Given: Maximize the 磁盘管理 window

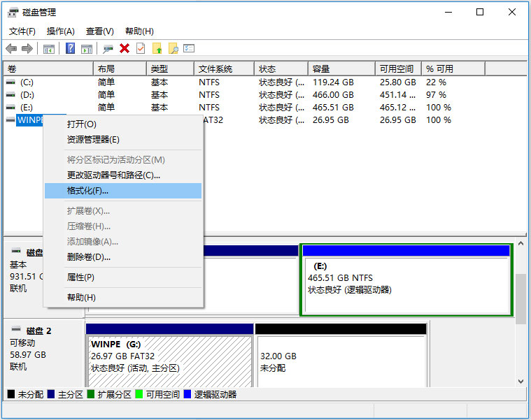Looking at the screenshot, I should click(480, 12).
